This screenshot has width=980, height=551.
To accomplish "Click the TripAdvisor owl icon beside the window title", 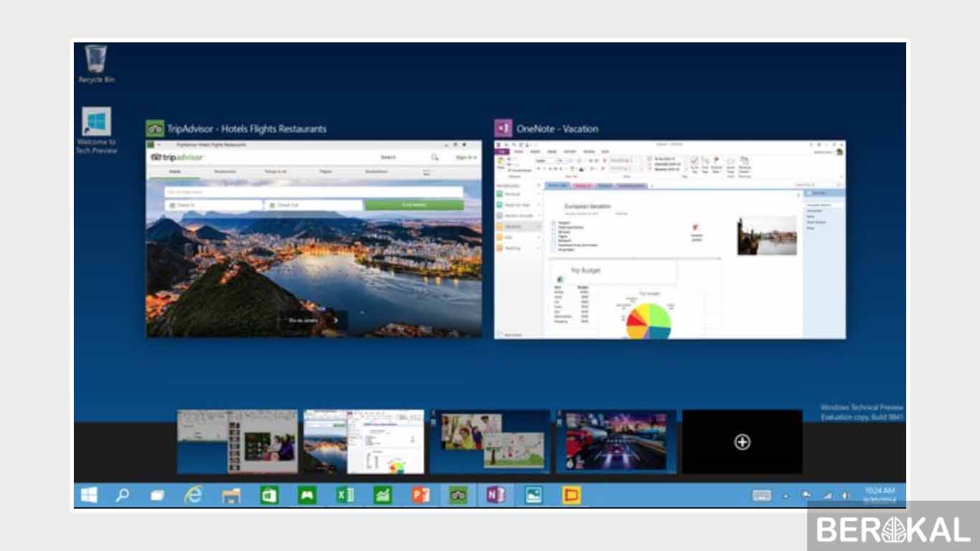I will tap(155, 129).
